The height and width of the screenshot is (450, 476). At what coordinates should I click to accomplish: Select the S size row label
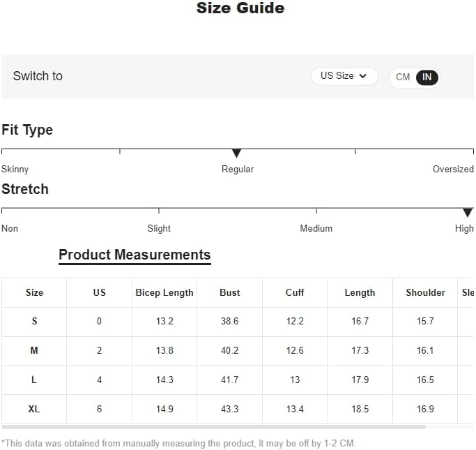34,321
